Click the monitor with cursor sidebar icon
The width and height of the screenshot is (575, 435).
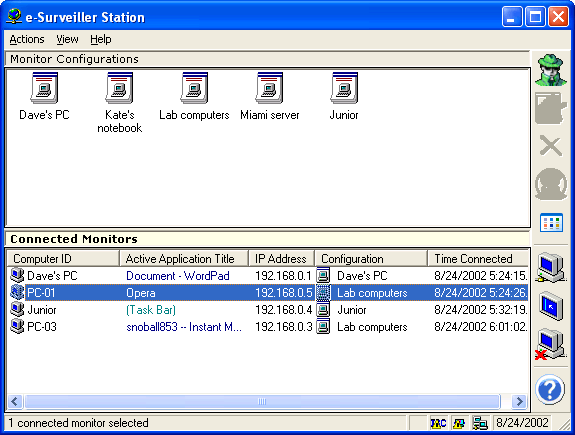[551, 306]
